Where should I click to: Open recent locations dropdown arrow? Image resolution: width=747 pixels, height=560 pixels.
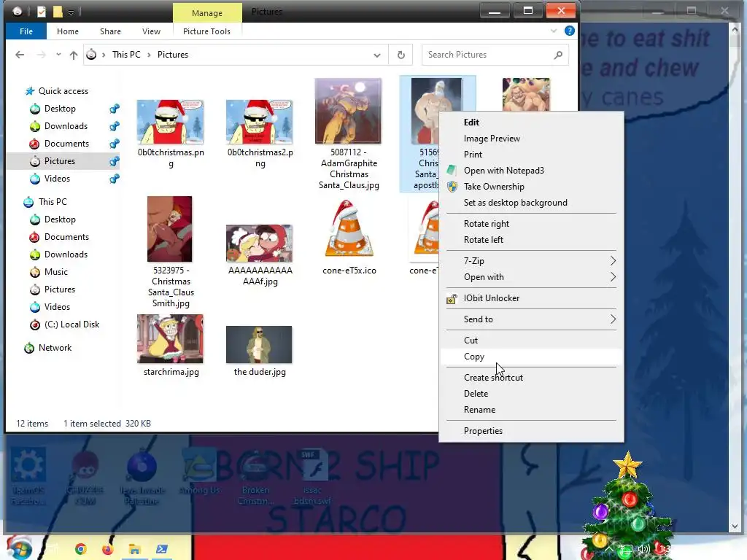(58, 55)
